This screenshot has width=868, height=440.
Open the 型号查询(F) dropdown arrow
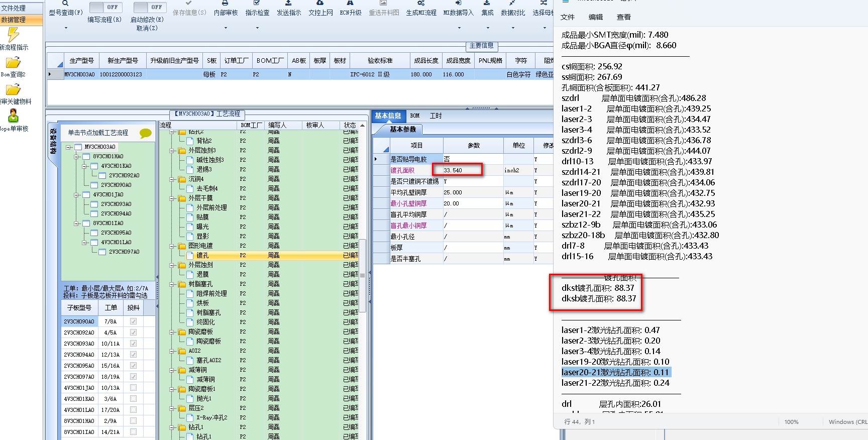click(x=66, y=28)
